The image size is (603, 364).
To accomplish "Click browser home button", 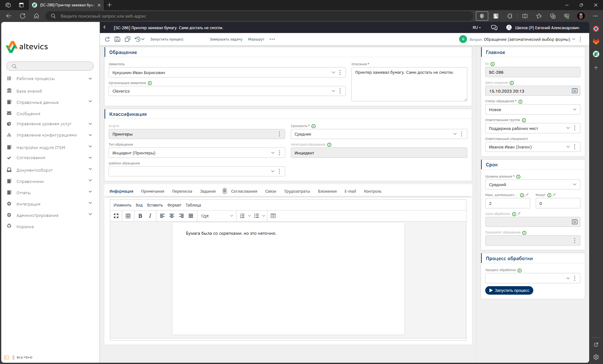I will click(36, 16).
